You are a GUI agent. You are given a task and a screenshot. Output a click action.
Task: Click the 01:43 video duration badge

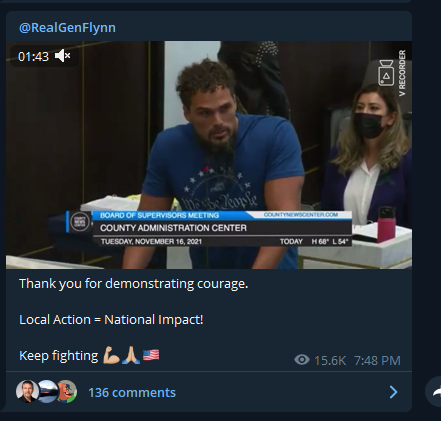coord(33,56)
